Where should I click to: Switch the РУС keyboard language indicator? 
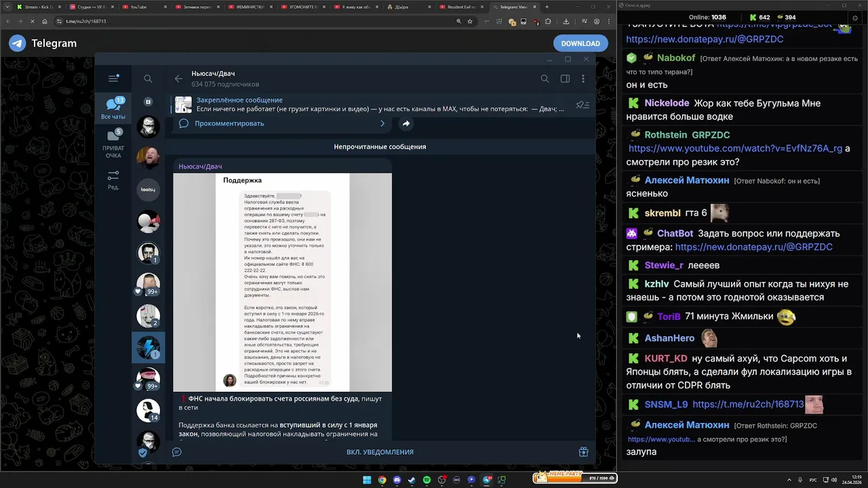(x=813, y=480)
